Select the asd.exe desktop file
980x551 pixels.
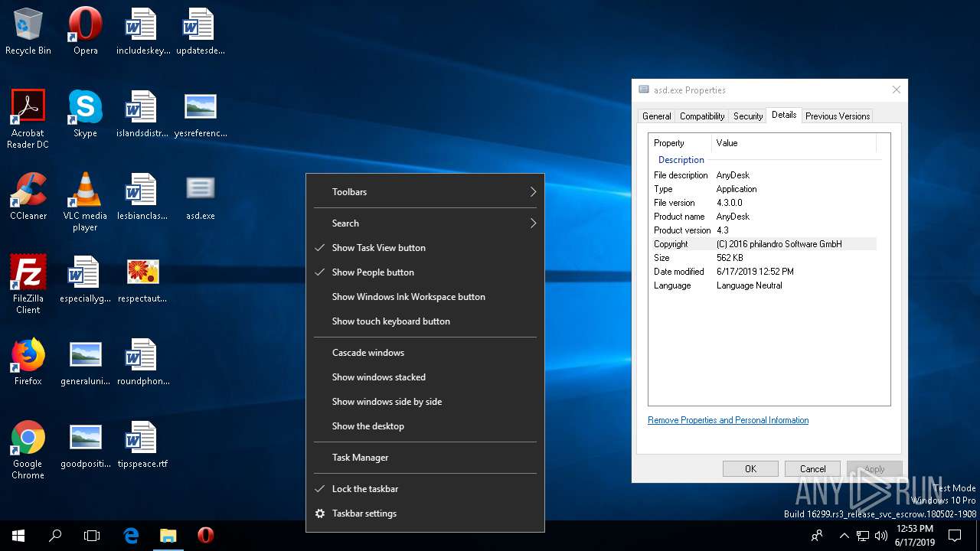[x=200, y=196]
